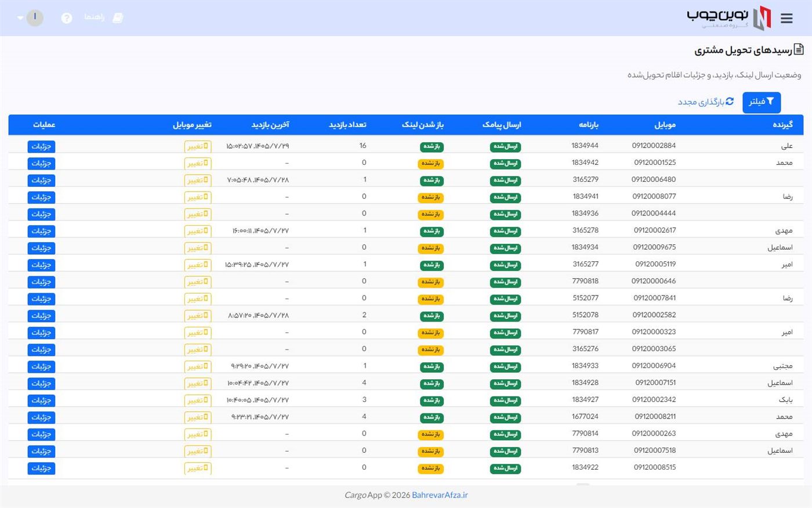Open the hamburger menu icon
Screen dimensions: 812x508
click(786, 18)
